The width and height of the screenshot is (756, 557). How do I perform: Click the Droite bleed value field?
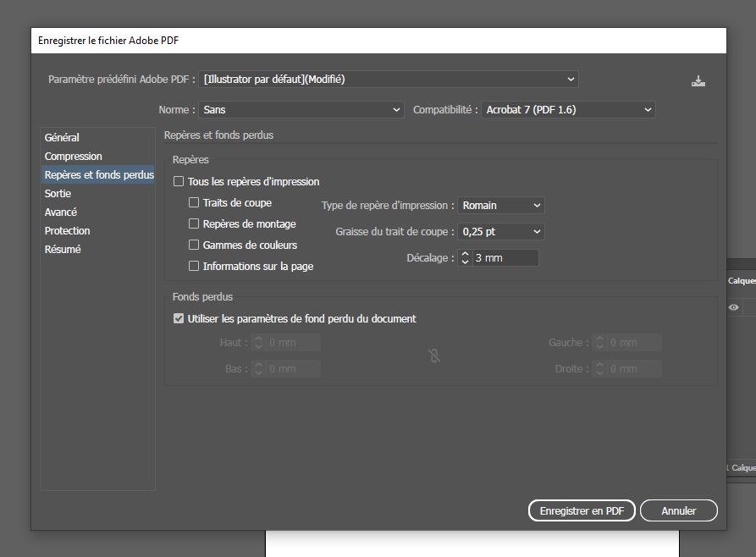click(634, 368)
